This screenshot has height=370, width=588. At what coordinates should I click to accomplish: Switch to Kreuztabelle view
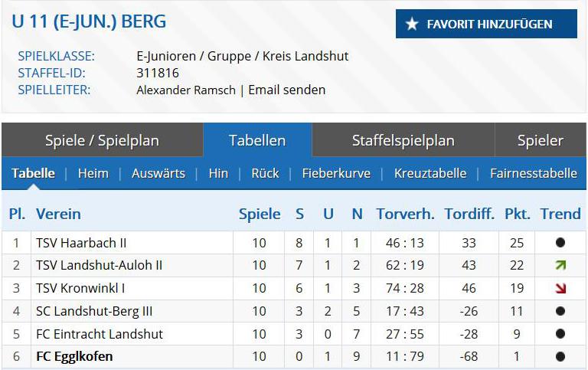430,173
